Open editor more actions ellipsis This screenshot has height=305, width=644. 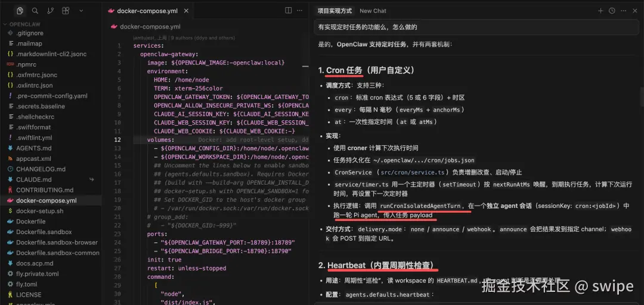click(x=301, y=11)
